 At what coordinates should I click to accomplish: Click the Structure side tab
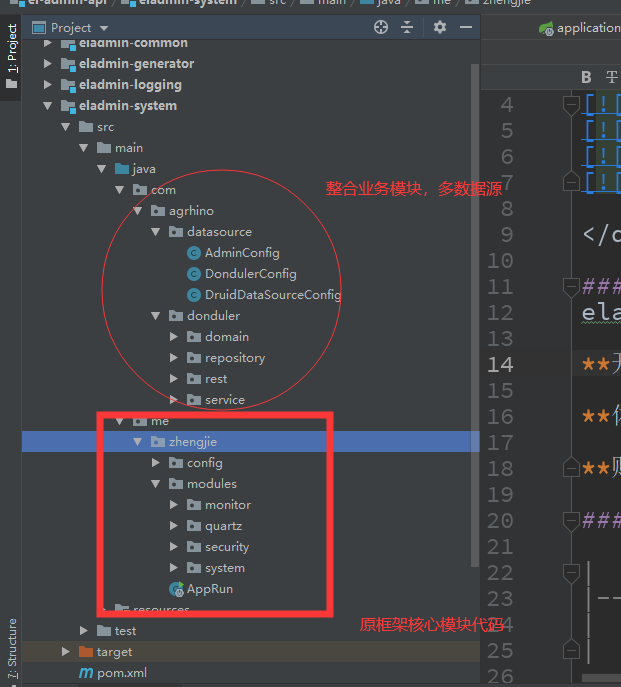click(12, 648)
